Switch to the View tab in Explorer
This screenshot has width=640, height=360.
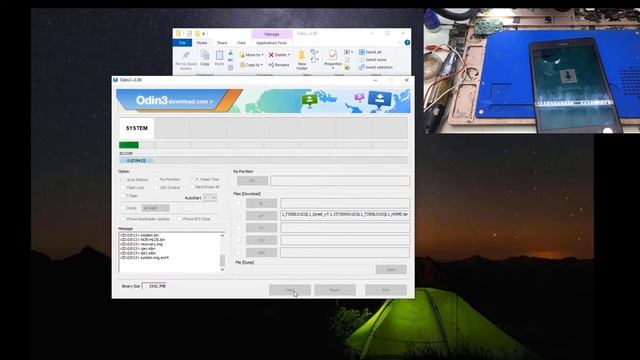click(x=241, y=42)
